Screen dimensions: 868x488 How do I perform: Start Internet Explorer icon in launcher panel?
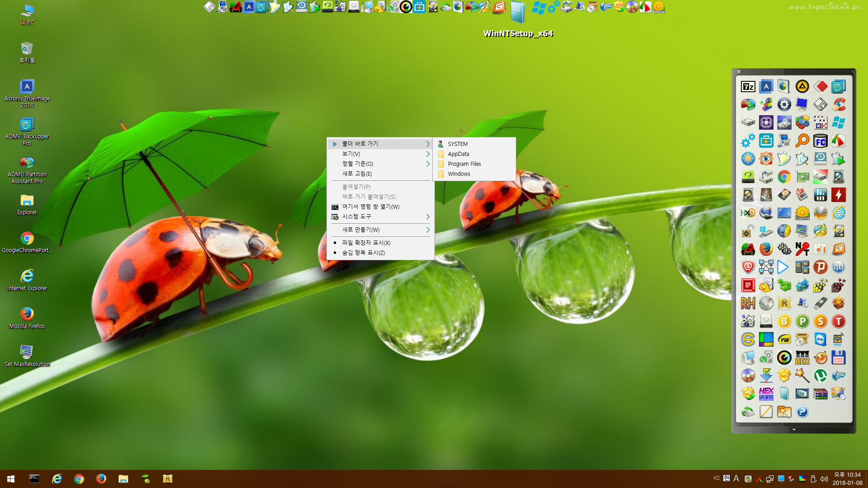838,213
